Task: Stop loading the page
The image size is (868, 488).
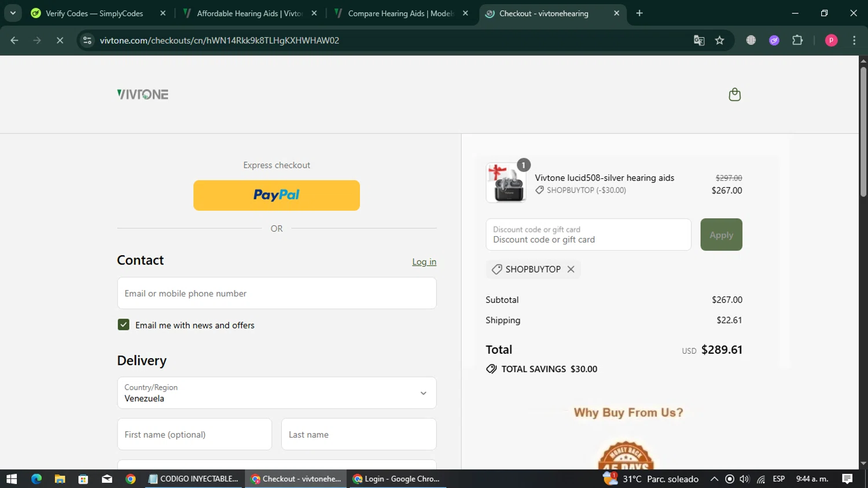Action: 60,41
